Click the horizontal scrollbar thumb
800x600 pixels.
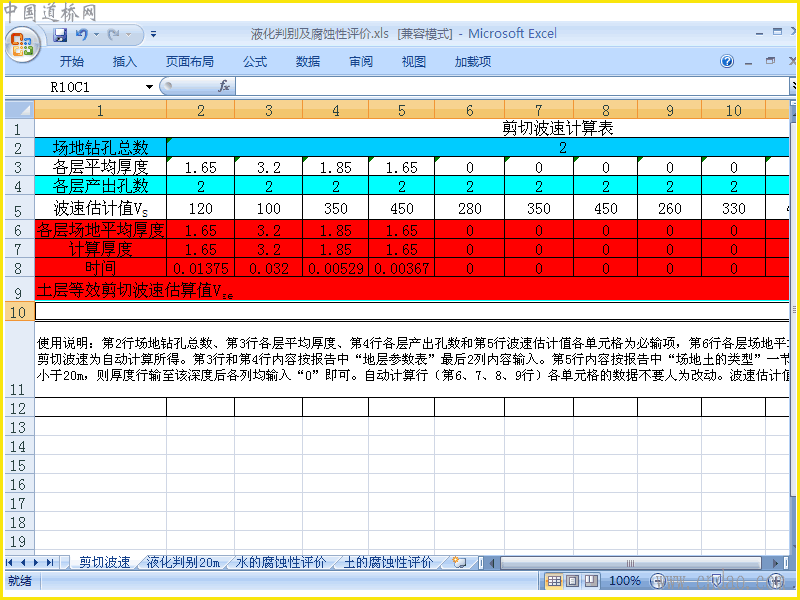[x=631, y=563]
